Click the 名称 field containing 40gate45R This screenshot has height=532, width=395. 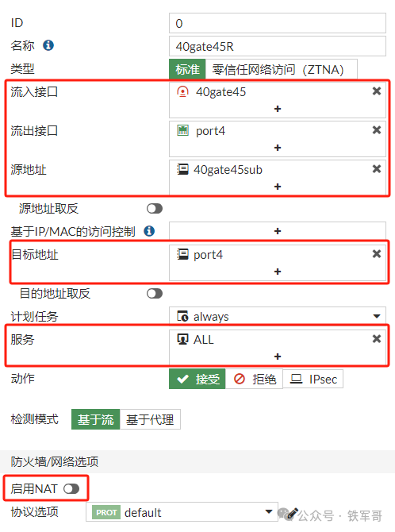[x=278, y=46]
